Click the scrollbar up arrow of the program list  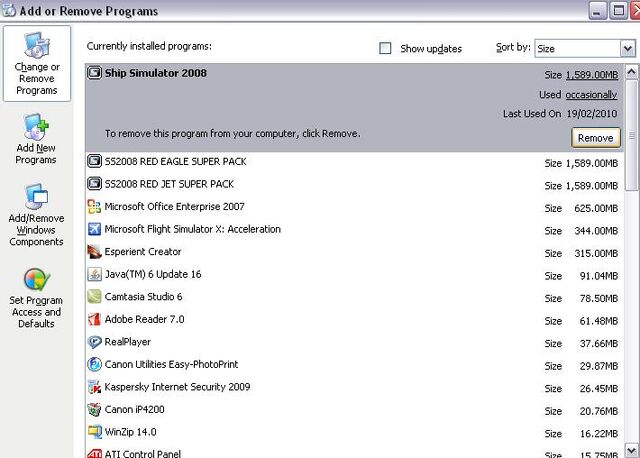pyautogui.click(x=631, y=72)
